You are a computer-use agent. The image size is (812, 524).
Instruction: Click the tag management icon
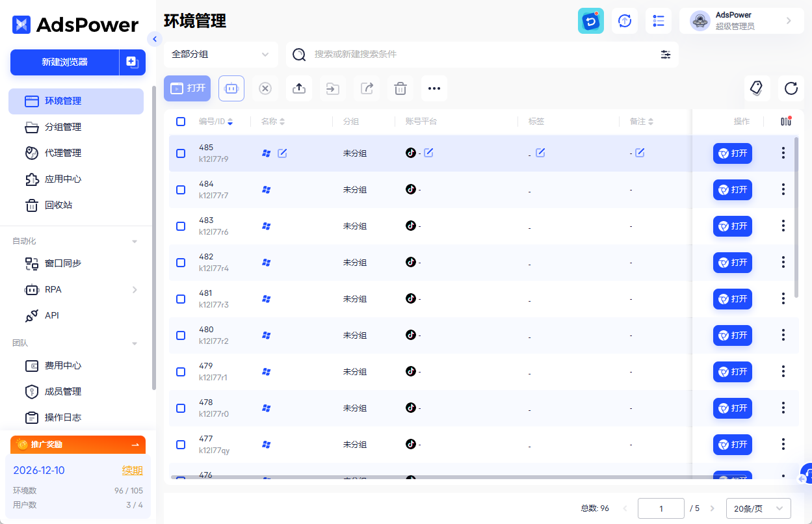pyautogui.click(x=757, y=88)
